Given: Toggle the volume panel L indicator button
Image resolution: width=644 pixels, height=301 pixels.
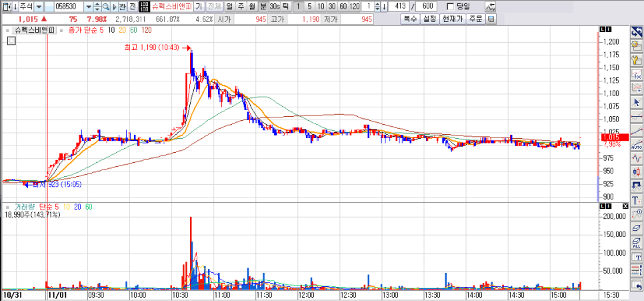Looking at the screenshot, I should [x=603, y=206].
